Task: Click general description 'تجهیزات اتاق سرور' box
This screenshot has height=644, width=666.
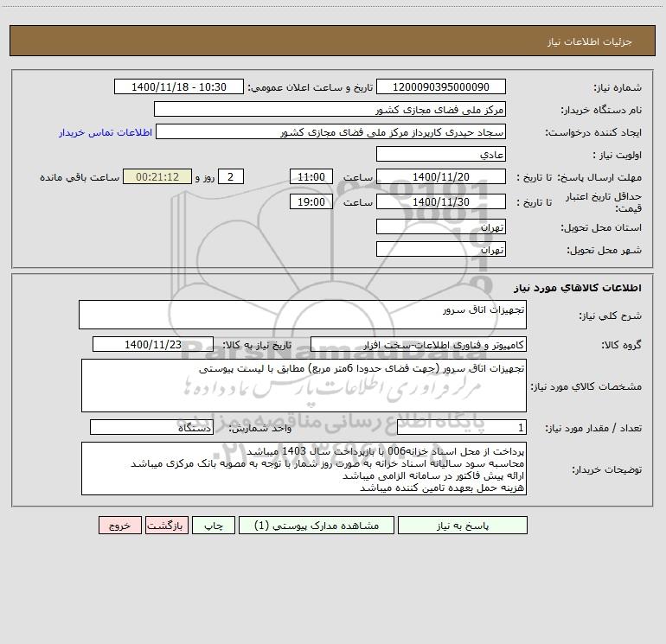Action: 303,315
